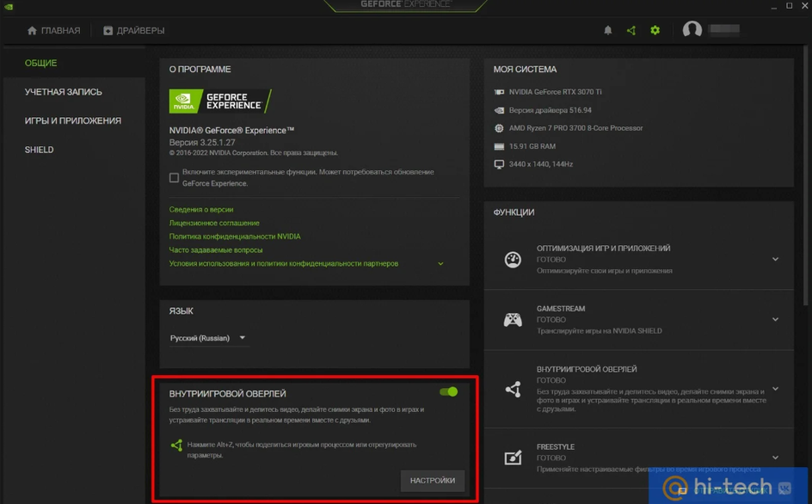Click the share icon next to Alt+Z hint

click(176, 445)
